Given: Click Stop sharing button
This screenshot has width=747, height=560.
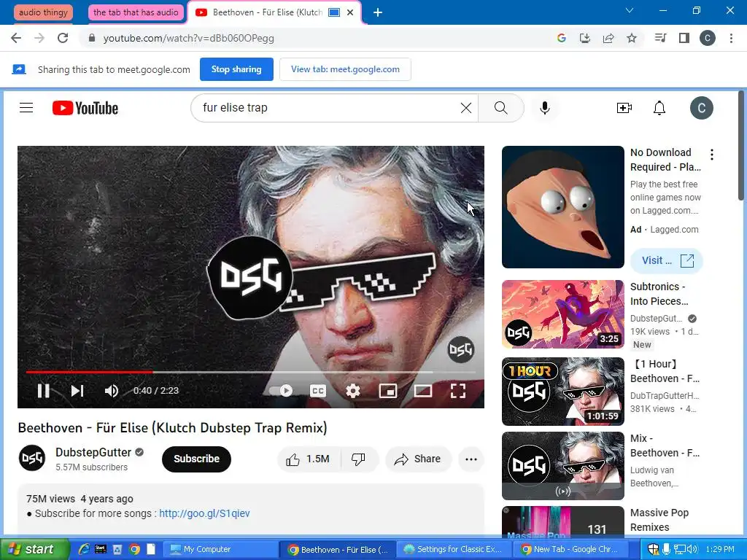Looking at the screenshot, I should [236, 69].
